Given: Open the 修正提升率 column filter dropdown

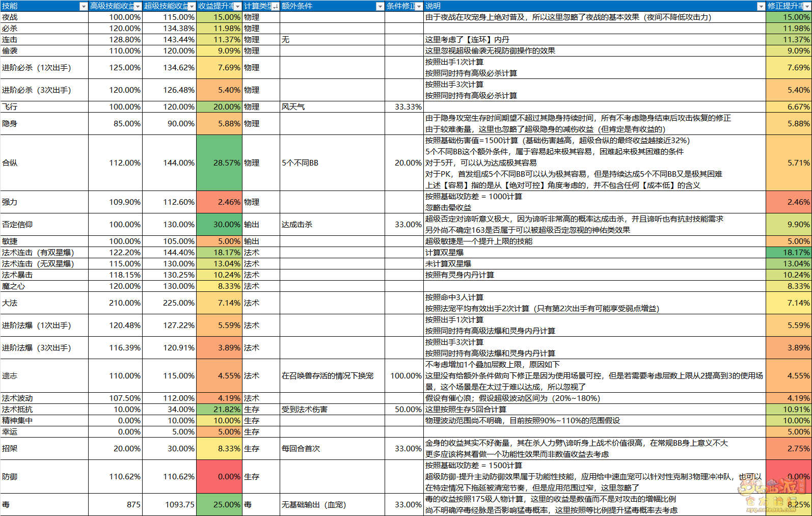Looking at the screenshot, I should [807, 6].
